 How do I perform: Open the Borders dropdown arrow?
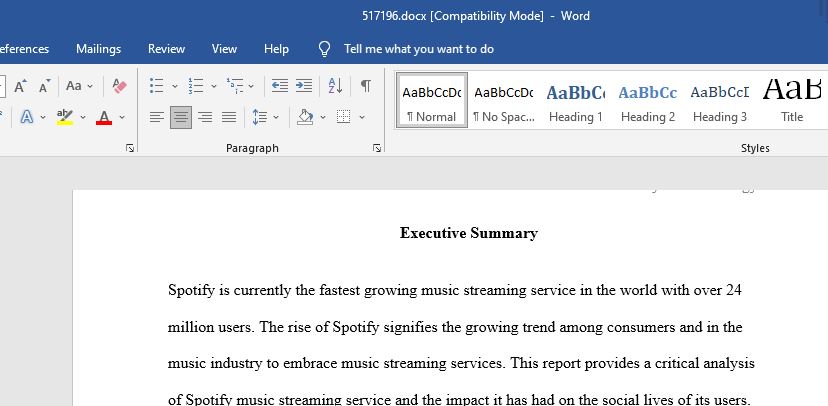pos(362,117)
